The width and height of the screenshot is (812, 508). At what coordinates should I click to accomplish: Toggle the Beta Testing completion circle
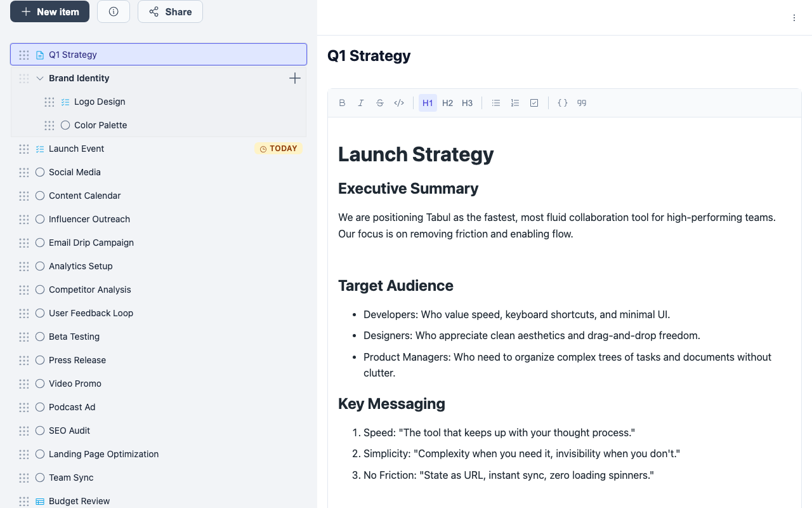(40, 337)
